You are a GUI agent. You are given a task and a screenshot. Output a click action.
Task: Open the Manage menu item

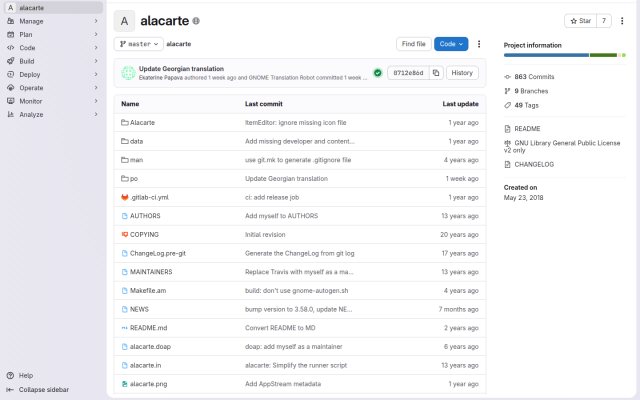click(53, 21)
